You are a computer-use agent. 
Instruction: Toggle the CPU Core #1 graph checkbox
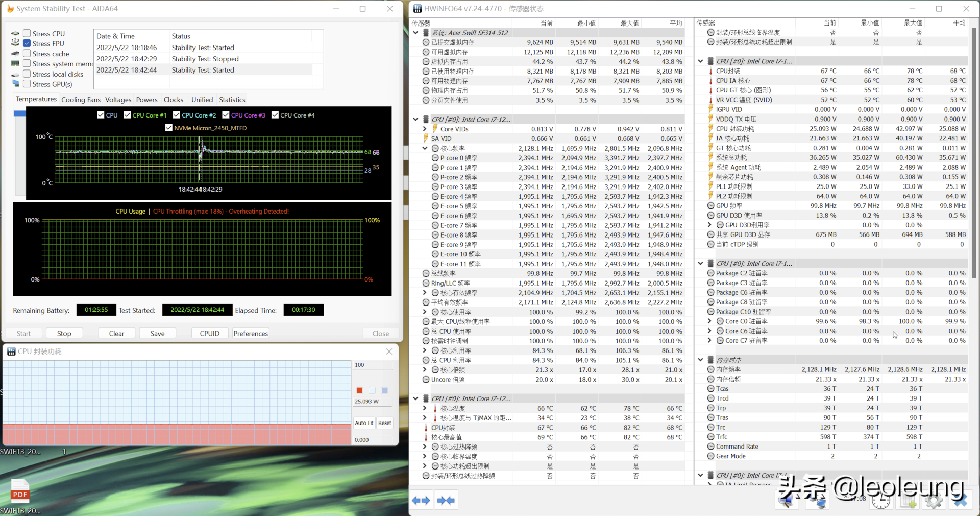coord(127,115)
